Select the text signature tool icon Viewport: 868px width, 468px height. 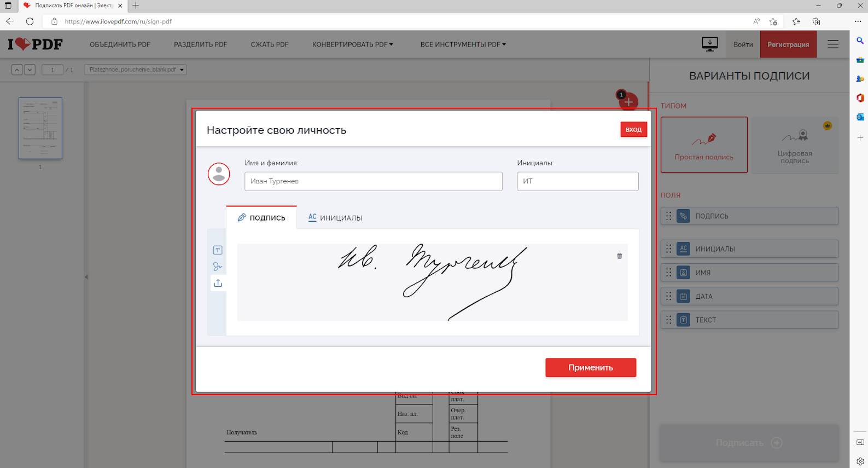pyautogui.click(x=218, y=250)
